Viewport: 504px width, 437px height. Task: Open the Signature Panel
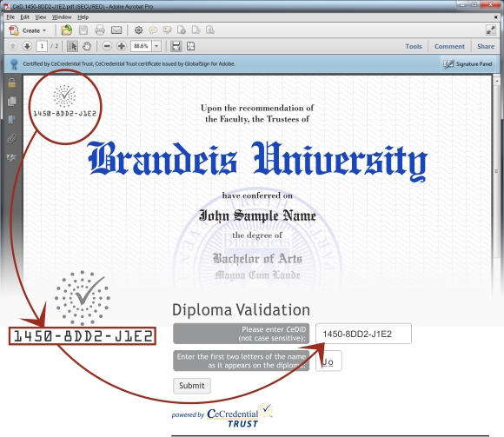(468, 64)
